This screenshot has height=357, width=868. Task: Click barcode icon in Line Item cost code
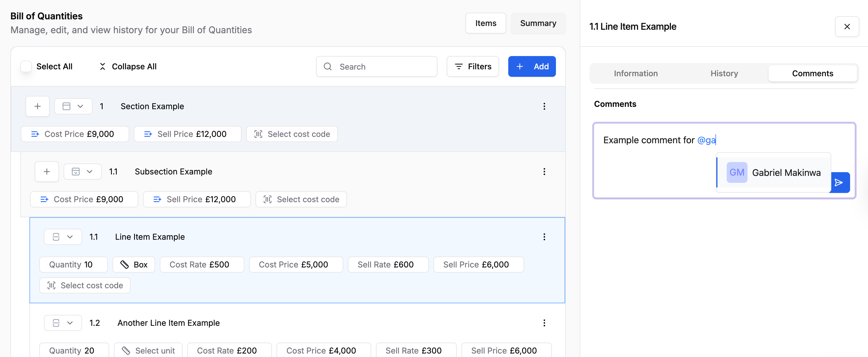point(51,286)
